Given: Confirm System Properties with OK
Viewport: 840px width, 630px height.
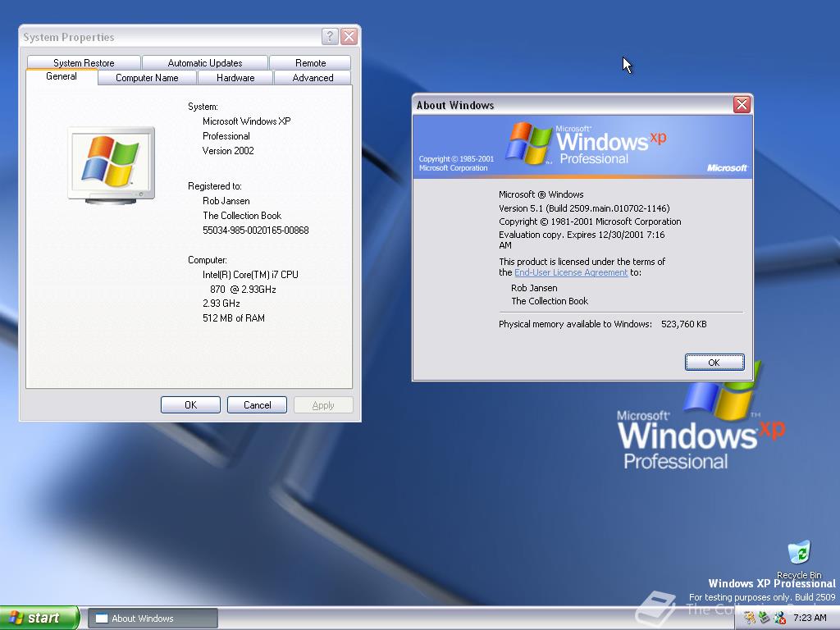Looking at the screenshot, I should point(190,405).
